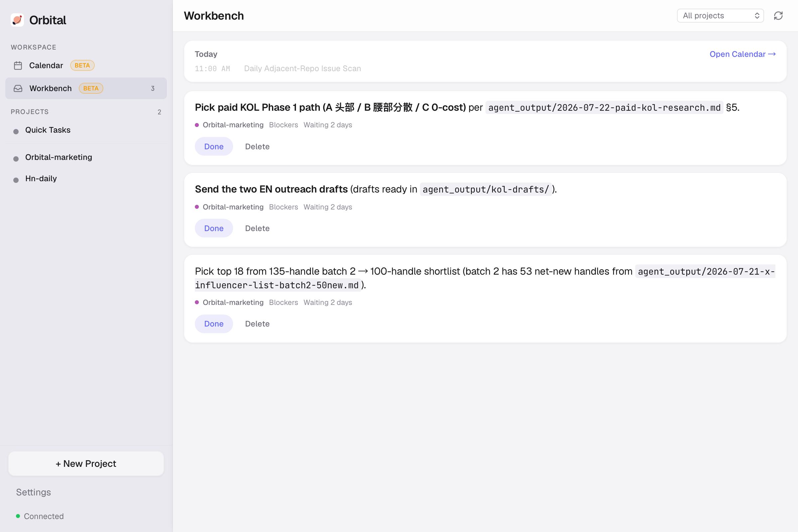Viewport: 798px width, 532px height.
Task: Click the Orbital planet logo icon
Action: click(17, 20)
